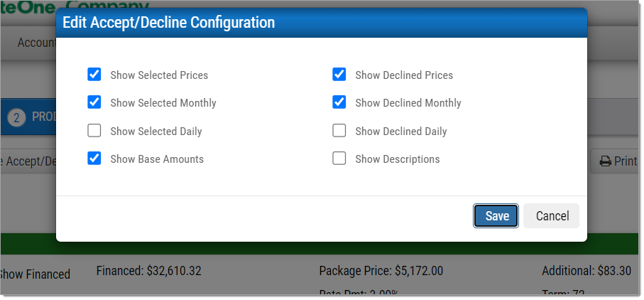The height and width of the screenshot is (300, 644).
Task: Open the Products step tab
Action: (x=28, y=117)
